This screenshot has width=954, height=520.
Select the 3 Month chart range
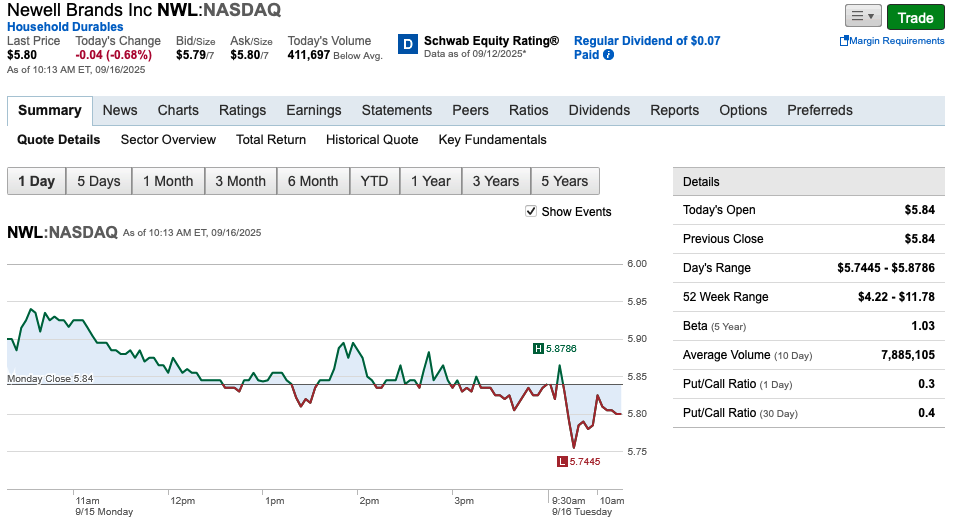click(240, 181)
